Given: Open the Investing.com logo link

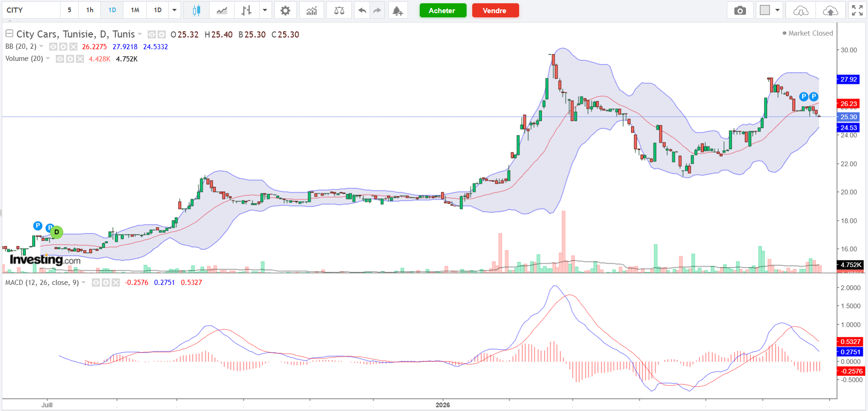Looking at the screenshot, I should (x=45, y=260).
